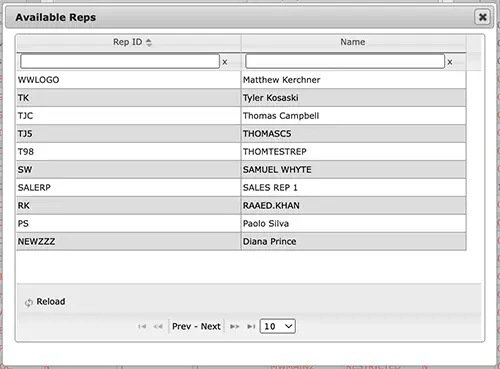
Task: Close the Available Reps dialog
Action: tap(482, 17)
